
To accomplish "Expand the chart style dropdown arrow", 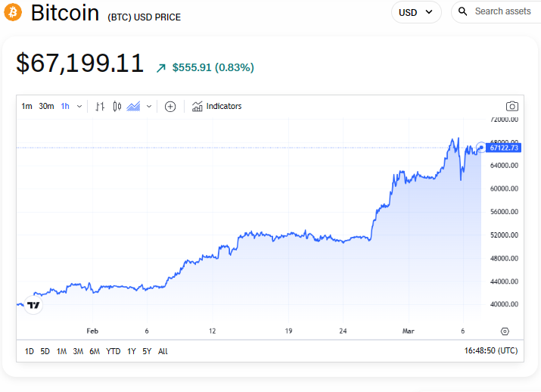I will (x=149, y=107).
